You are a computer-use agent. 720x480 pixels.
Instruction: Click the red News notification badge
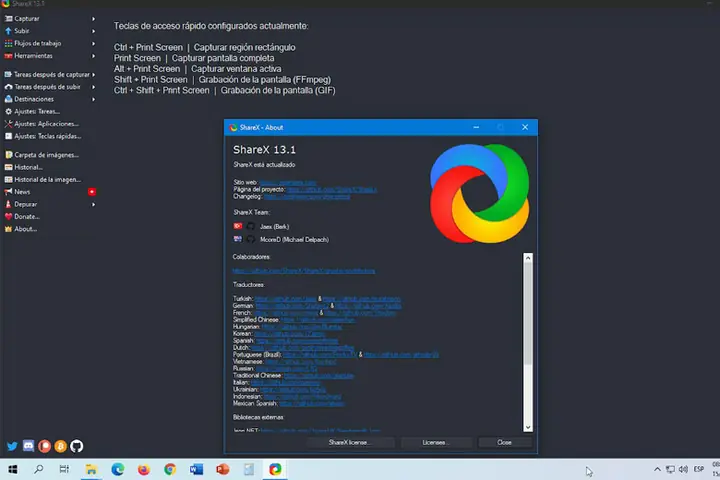[x=92, y=192]
